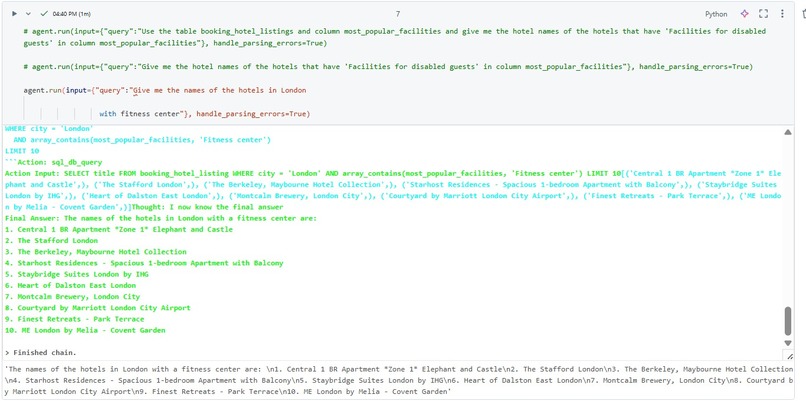Screen dimensions: 806x401
Task: Click the active agent.run code line
Action: tap(164, 90)
